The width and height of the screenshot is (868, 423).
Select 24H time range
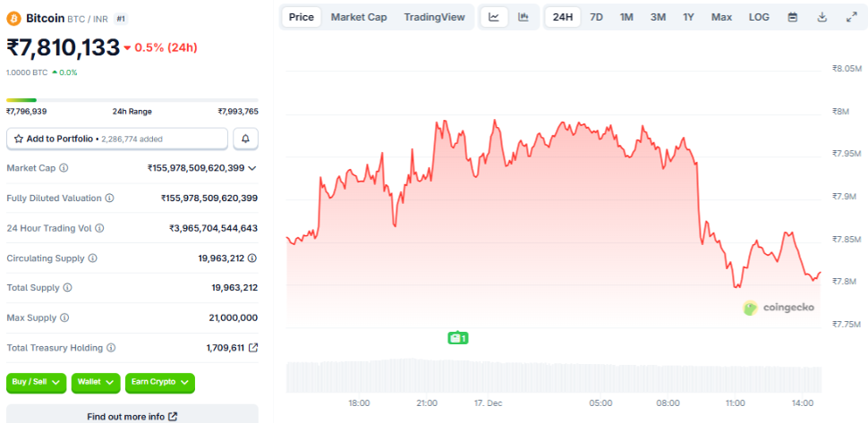click(x=563, y=17)
